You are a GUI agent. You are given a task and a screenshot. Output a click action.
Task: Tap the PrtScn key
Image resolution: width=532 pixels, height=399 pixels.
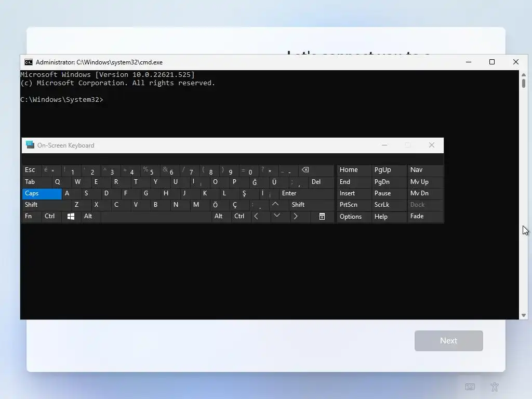(x=354, y=205)
